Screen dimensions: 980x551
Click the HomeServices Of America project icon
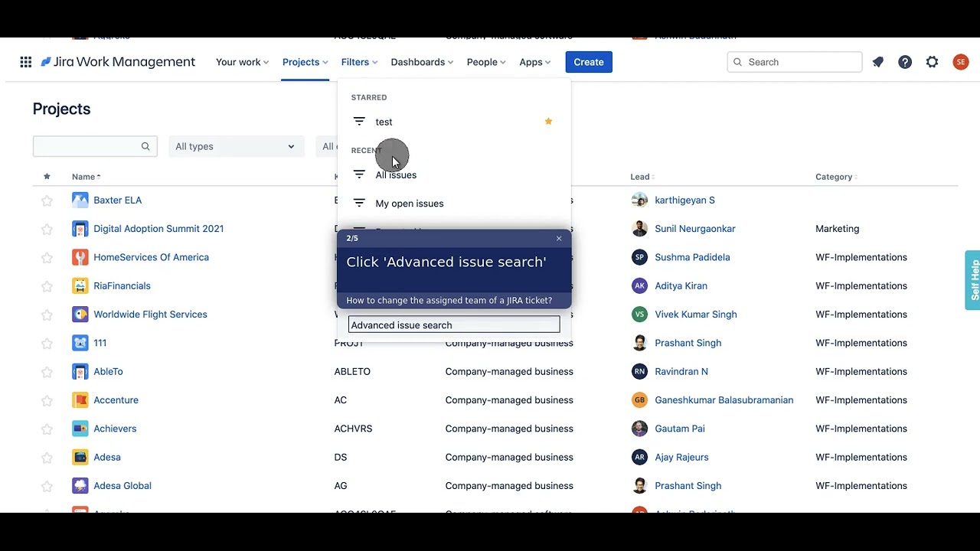80,257
